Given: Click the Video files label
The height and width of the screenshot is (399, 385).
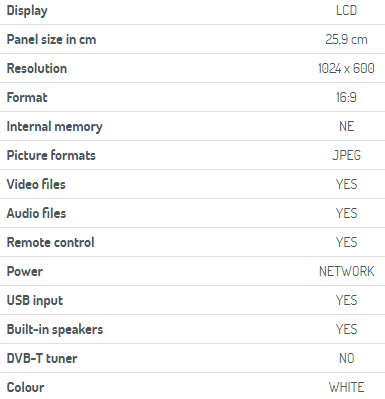Looking at the screenshot, I should (36, 184).
